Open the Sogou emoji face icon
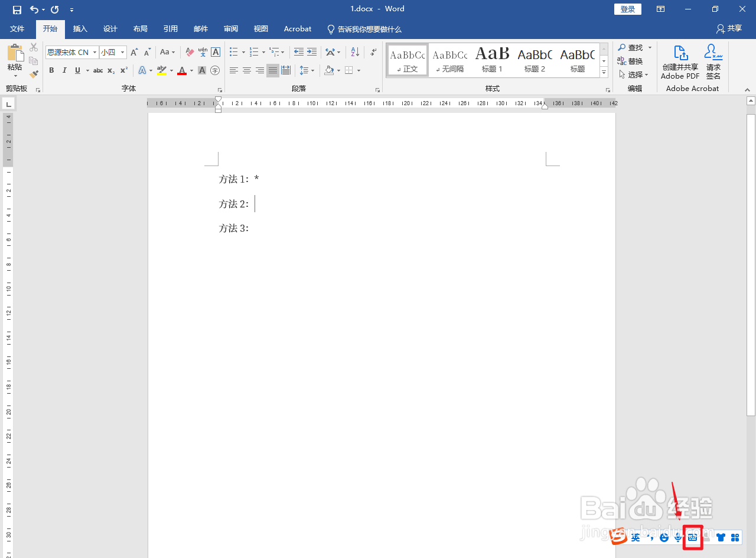Viewport: 756px width, 558px height. click(x=664, y=537)
